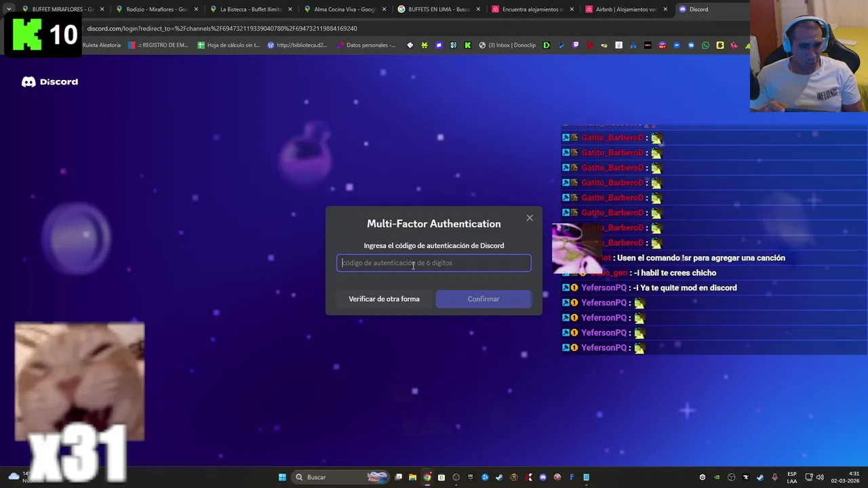The image size is (868, 488).
Task: Open the REGISTRO DE EM bookmark
Action: point(158,45)
